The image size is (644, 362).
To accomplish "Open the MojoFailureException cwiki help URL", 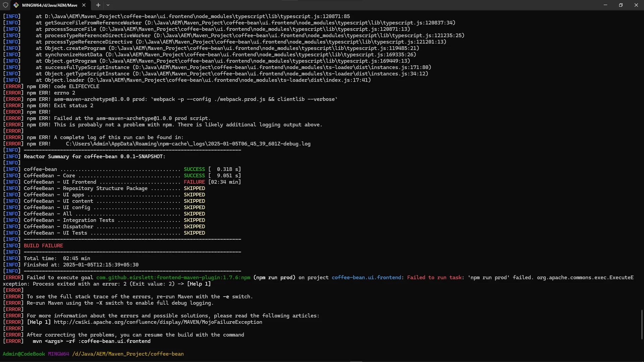I will 158,322.
